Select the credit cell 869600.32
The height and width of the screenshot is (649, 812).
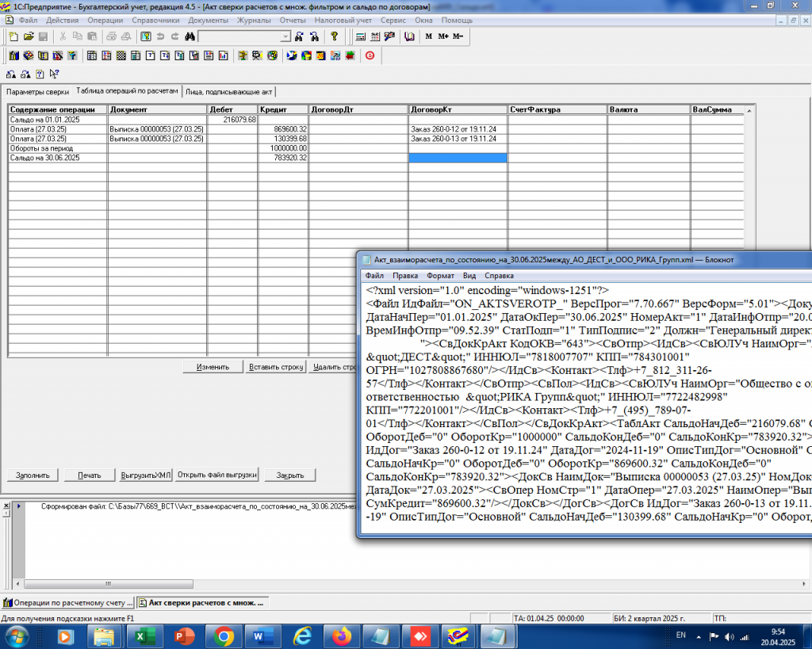[x=283, y=129]
